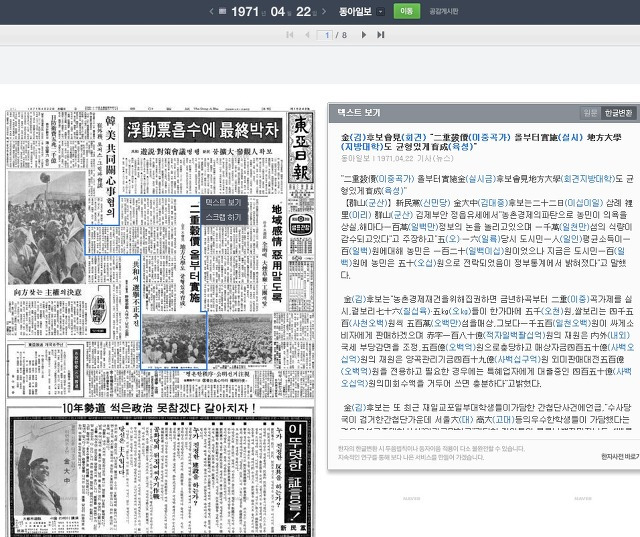Click 地域感情 惡用말도록 article headline
Screen dimensions: 640x537
pos(277,253)
